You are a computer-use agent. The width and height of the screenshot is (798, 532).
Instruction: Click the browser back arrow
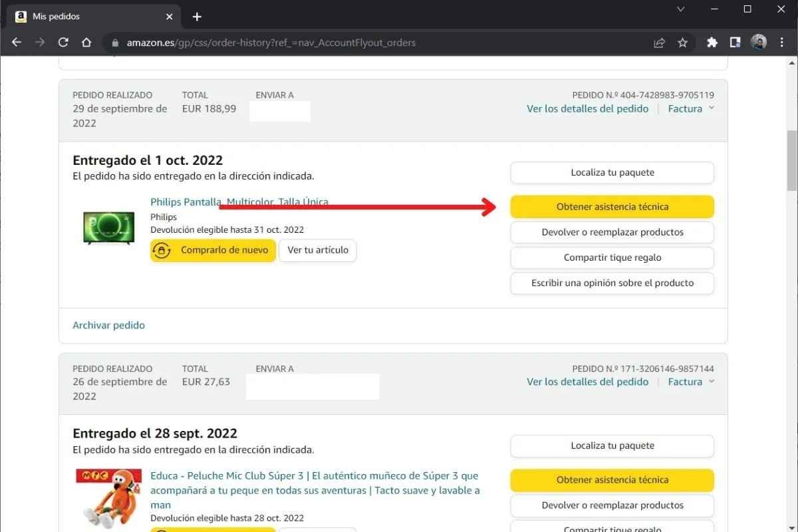[x=17, y=43]
